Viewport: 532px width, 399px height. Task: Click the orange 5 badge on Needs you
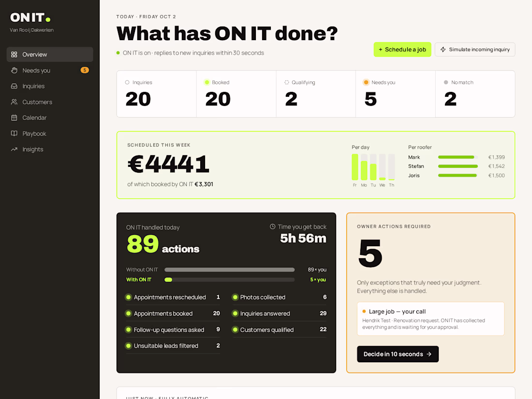(x=85, y=70)
